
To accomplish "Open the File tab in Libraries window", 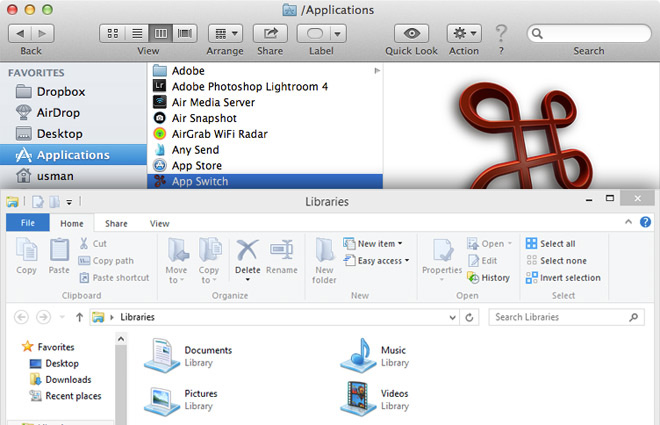I will tap(28, 223).
